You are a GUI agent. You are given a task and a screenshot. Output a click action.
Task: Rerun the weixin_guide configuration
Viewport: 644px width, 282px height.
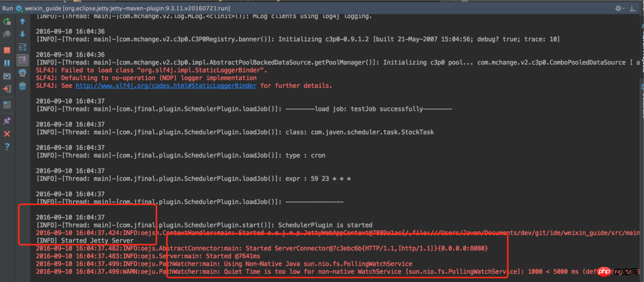coord(7,22)
